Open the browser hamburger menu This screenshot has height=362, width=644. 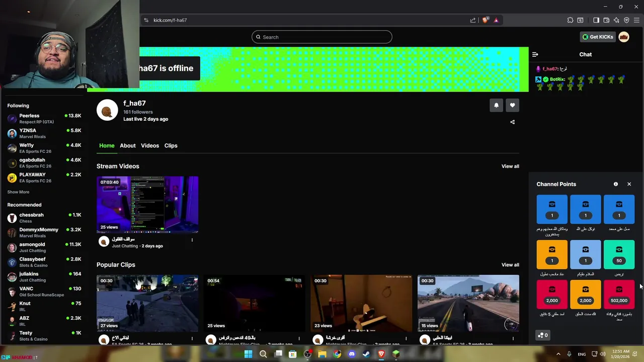tap(636, 20)
